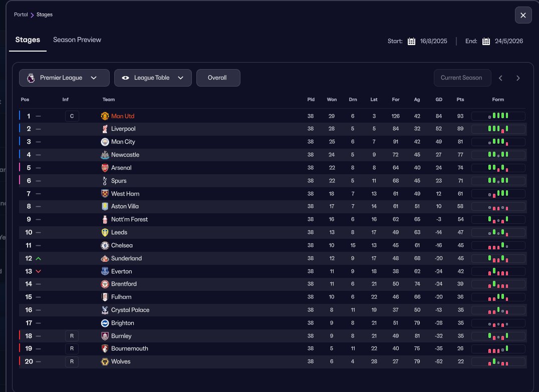
Task: Click the Man Utd club crest
Action: 105,116
